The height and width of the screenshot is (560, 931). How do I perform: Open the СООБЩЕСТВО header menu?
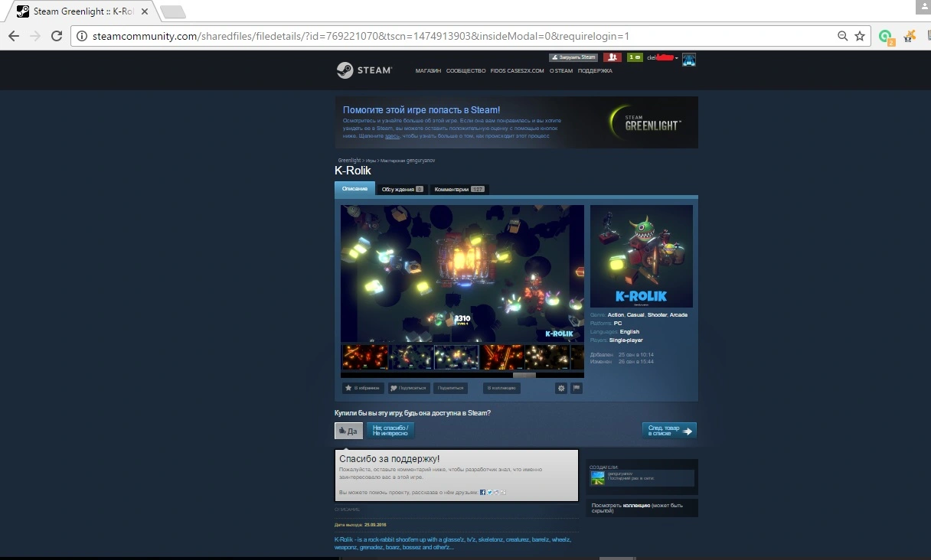(465, 71)
